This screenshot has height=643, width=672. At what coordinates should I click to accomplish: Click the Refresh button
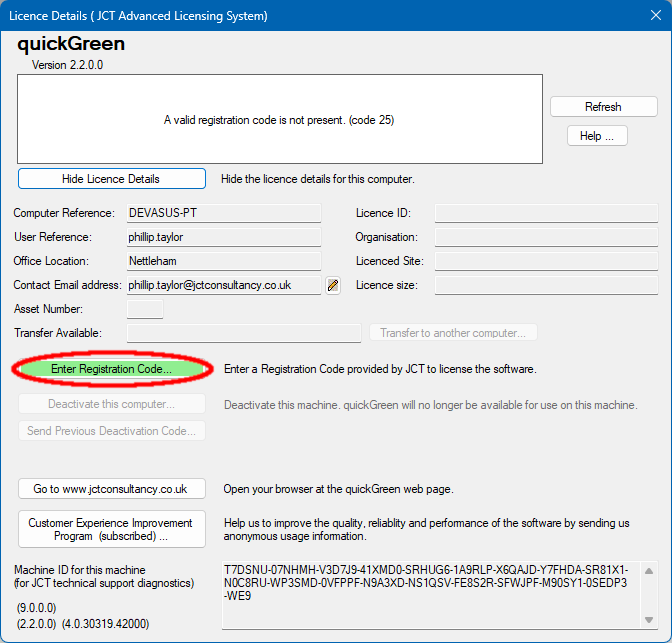click(603, 107)
